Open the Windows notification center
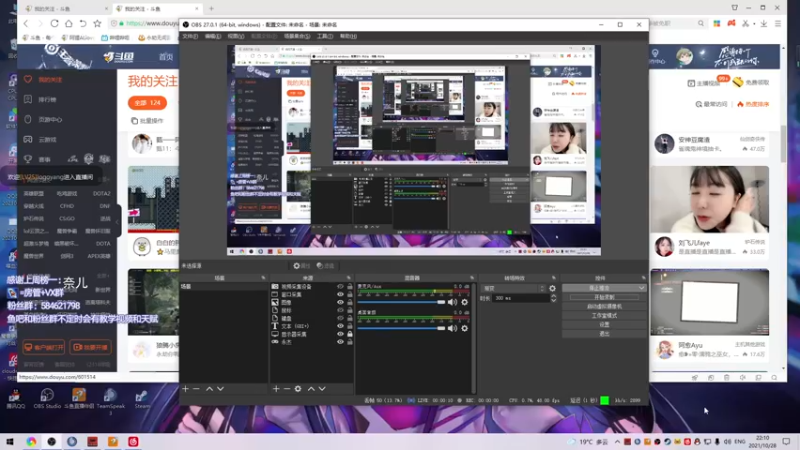Viewport: 800px width, 450px height. [x=786, y=441]
